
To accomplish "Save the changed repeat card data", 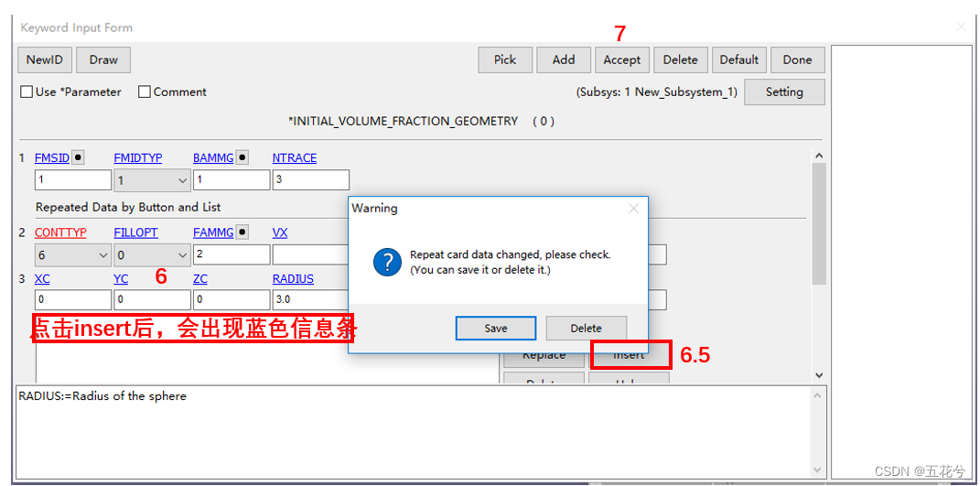I will pos(496,329).
